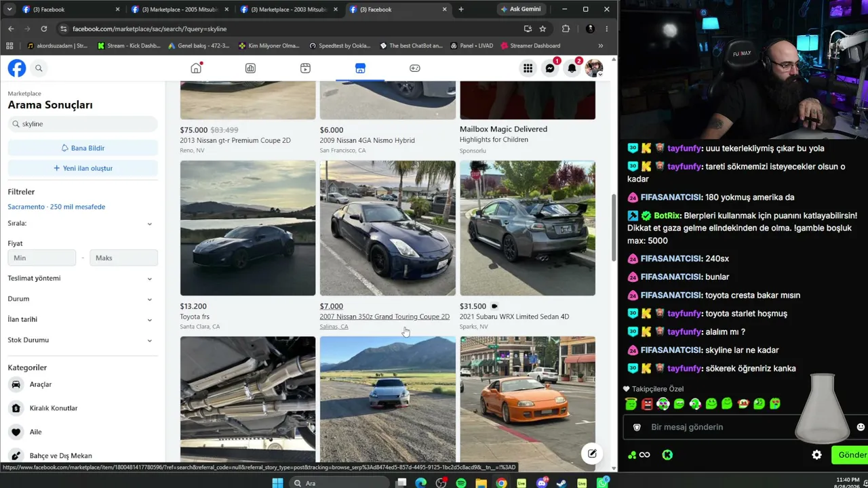The image size is (868, 488).
Task: Open Discord from the taskbar
Action: 542,483
